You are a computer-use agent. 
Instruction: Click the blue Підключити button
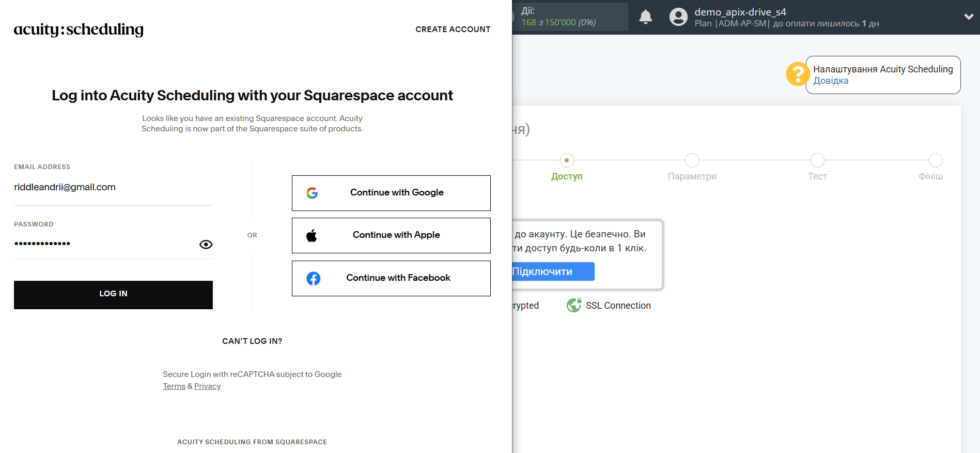[553, 271]
